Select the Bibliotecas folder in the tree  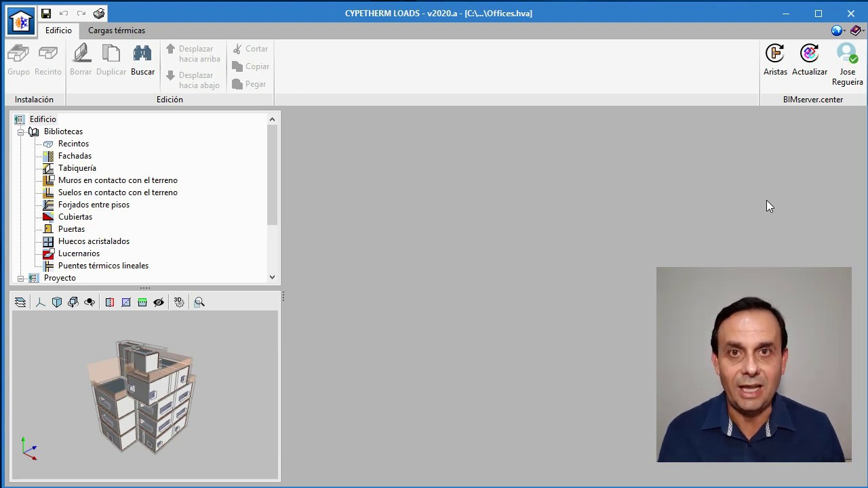[x=63, y=131]
